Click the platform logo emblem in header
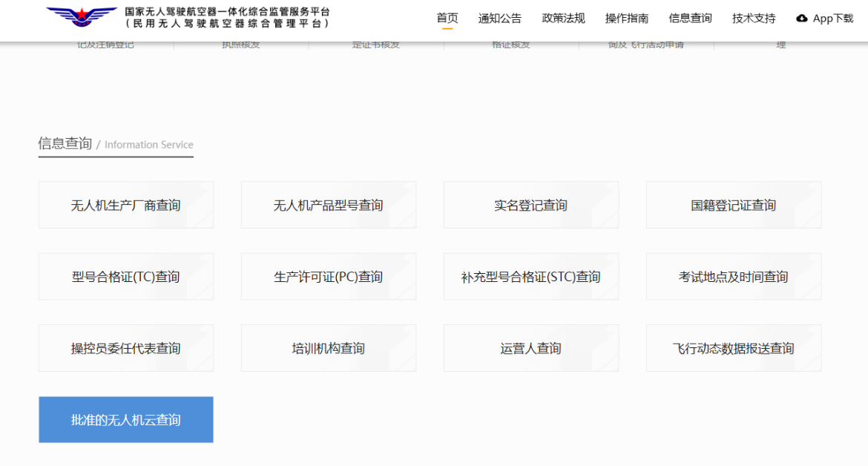 (x=82, y=17)
